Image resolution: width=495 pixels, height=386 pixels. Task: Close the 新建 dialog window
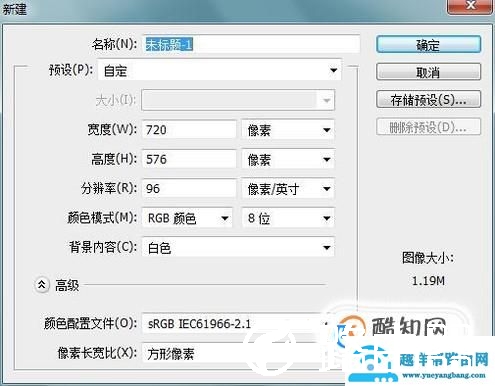(x=470, y=6)
